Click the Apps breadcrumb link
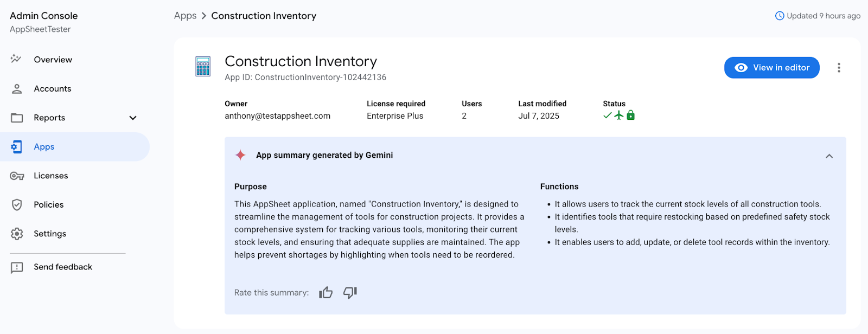 (x=185, y=16)
